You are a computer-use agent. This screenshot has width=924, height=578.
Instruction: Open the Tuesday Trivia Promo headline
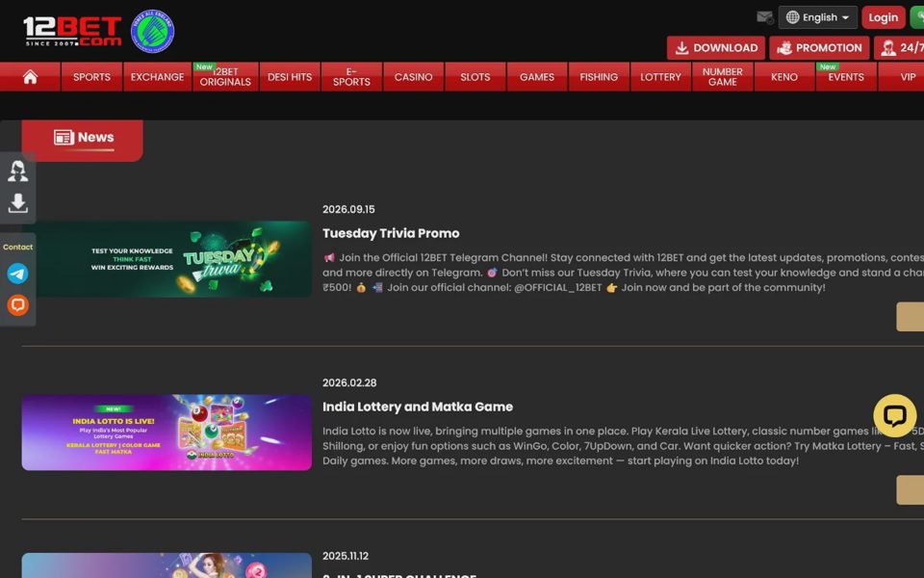(x=391, y=233)
